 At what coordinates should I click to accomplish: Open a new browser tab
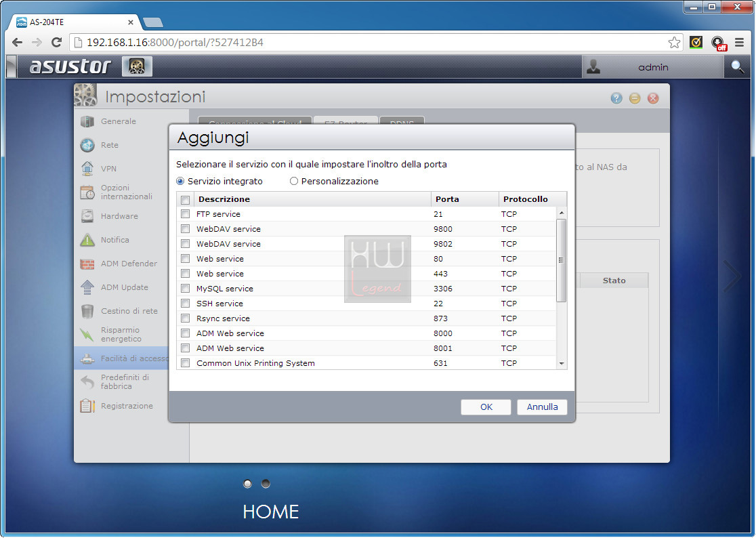(x=153, y=22)
